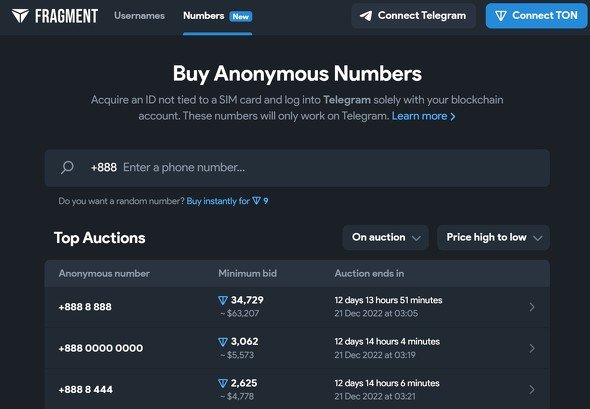Click the 2,625 minimum bid value

point(244,383)
